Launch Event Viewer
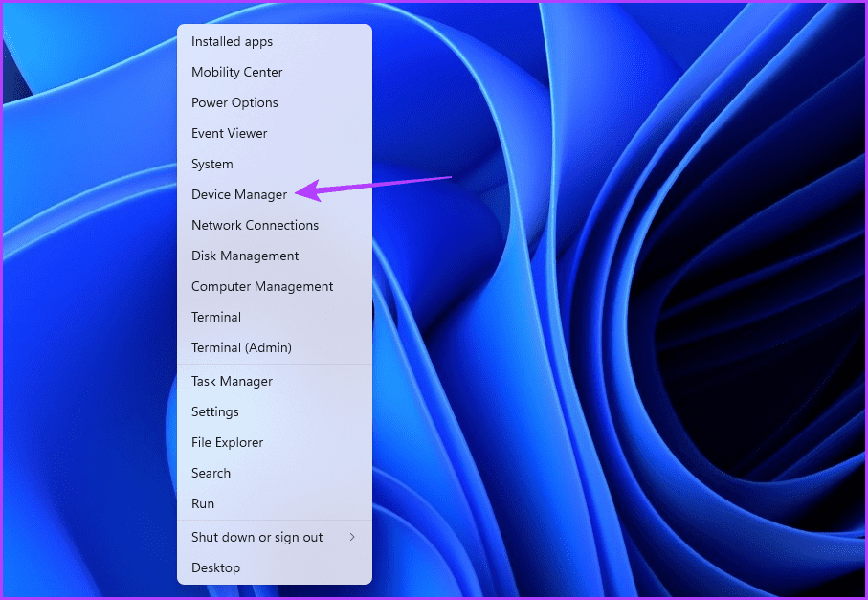 tap(229, 134)
